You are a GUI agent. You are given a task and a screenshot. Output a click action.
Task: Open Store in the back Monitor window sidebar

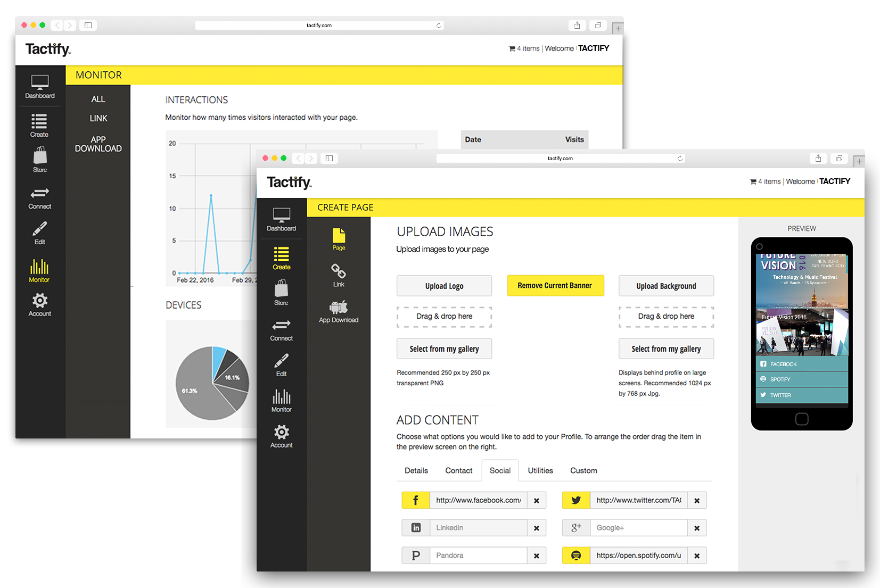(40, 160)
